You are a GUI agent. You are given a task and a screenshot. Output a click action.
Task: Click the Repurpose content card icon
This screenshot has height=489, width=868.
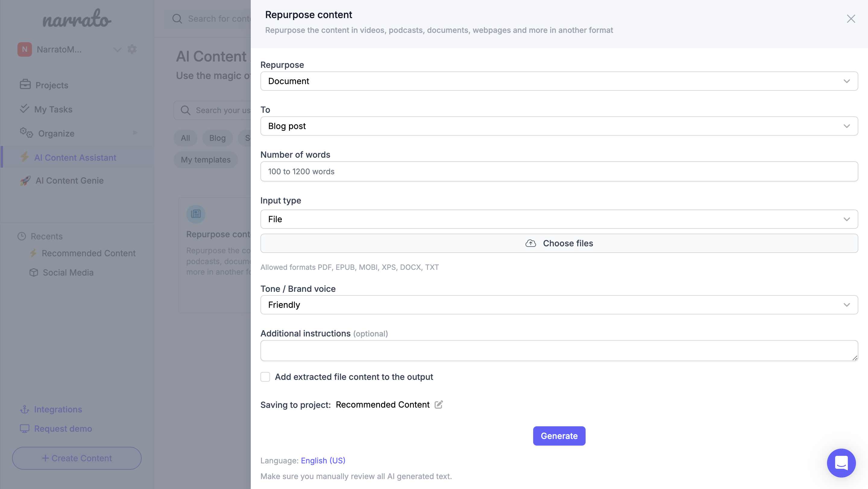click(x=196, y=214)
